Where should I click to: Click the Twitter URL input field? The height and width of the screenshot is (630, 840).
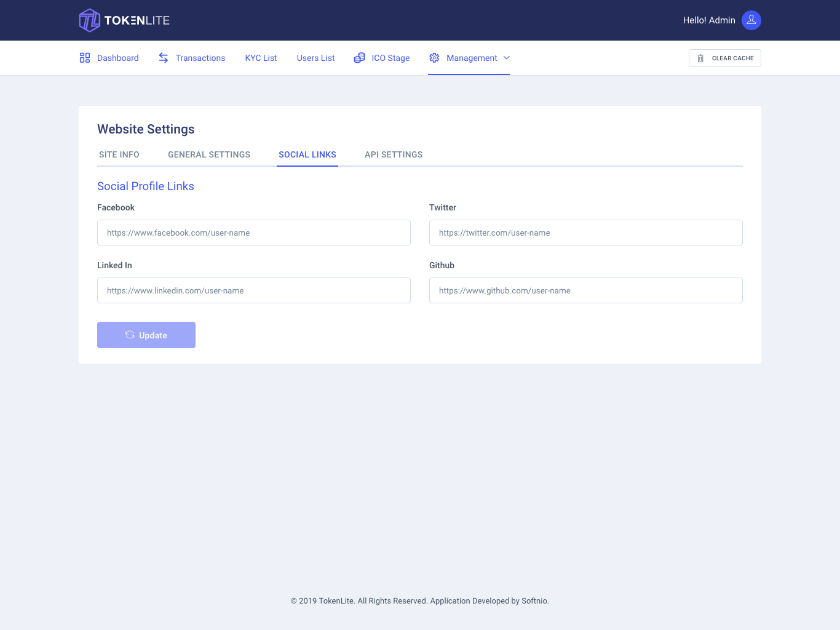click(x=585, y=233)
